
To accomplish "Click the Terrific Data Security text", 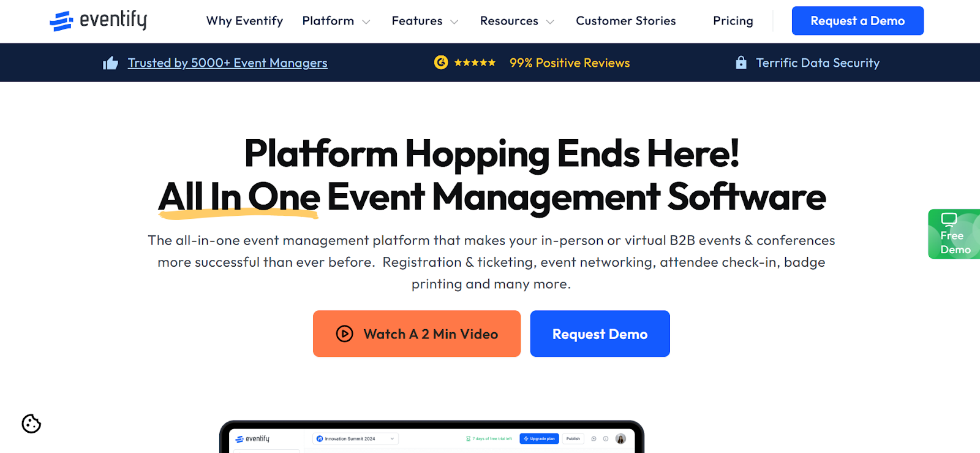I will [x=818, y=63].
